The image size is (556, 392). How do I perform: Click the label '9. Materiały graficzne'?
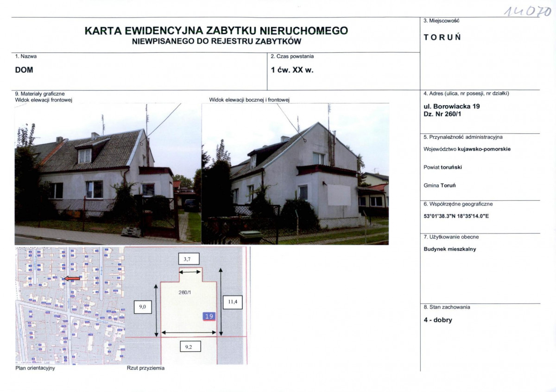tap(39, 94)
